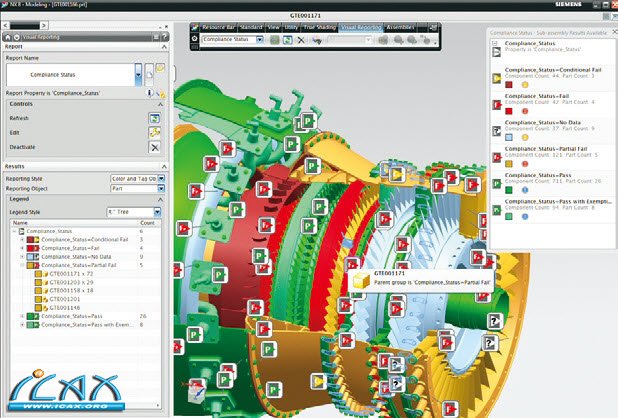
Task: Collapse Compliance_Status=Partial Fail tree node
Action: click(22, 265)
